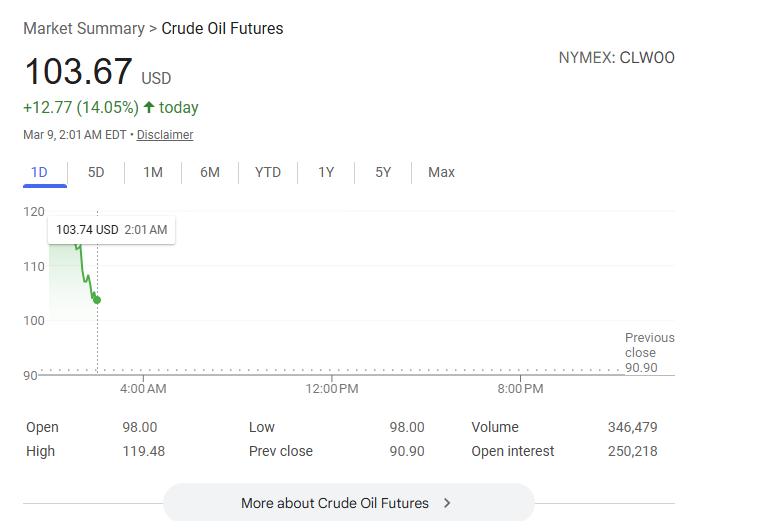The height and width of the screenshot is (521, 762).
Task: Click the Volume value 346,479
Action: (x=632, y=427)
